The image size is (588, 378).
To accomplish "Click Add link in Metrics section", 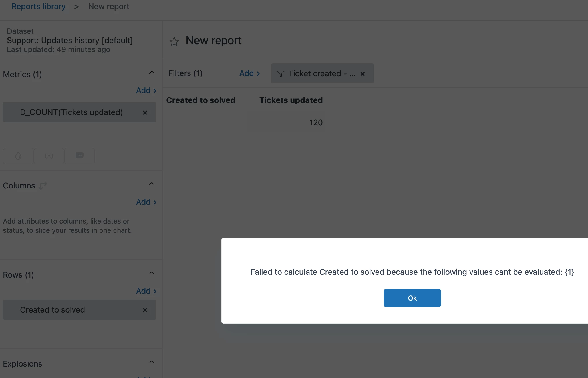I will point(146,91).
